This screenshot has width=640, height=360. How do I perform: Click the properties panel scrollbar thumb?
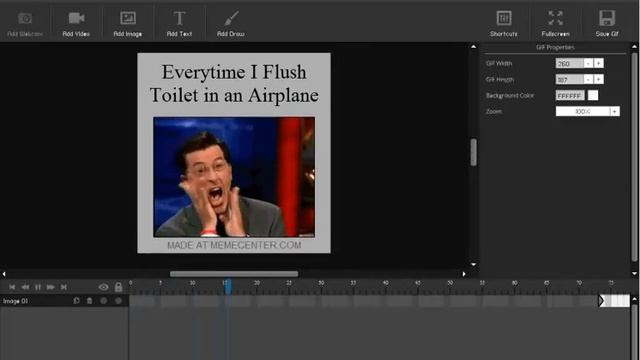[634, 157]
